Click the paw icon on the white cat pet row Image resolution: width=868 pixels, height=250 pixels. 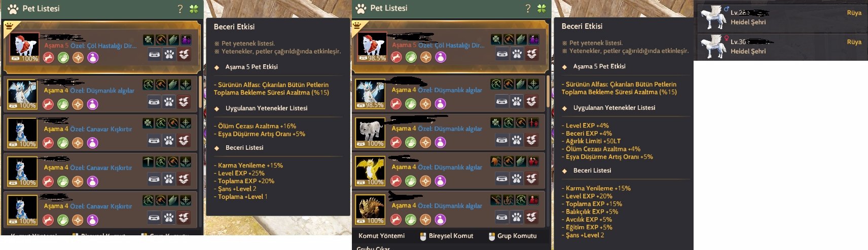(x=516, y=140)
